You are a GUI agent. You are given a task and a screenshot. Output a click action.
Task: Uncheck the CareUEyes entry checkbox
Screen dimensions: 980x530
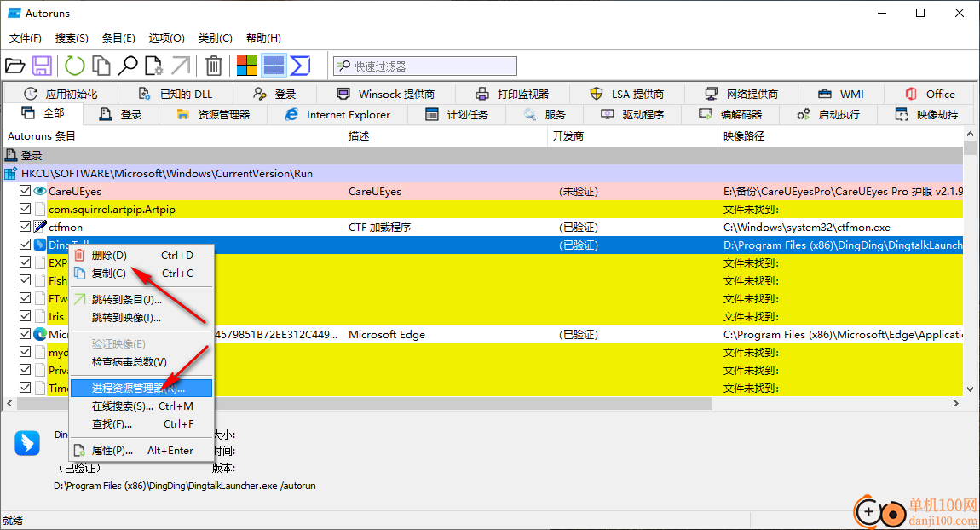pyautogui.click(x=25, y=191)
